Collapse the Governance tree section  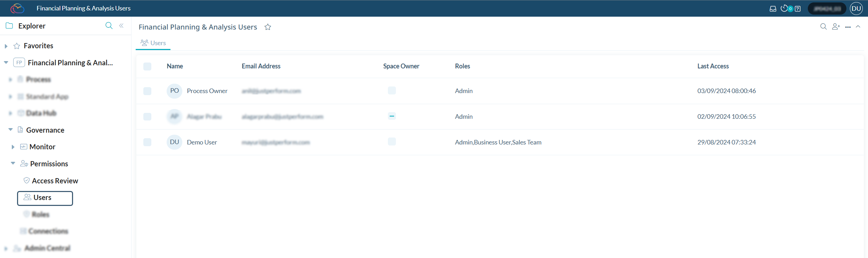coord(10,130)
